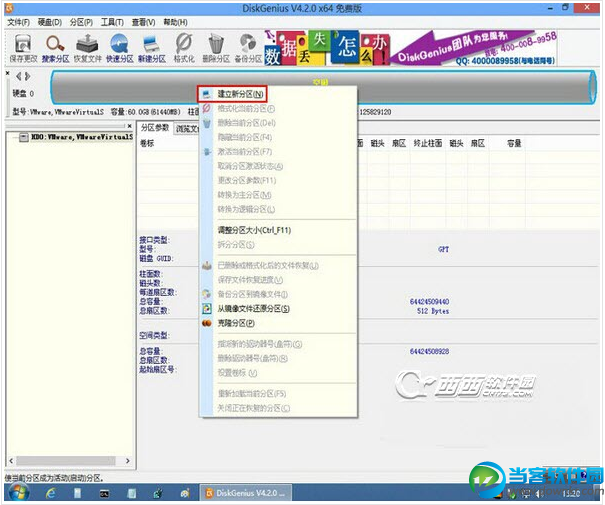Open the Windows Start button

(x=18, y=493)
